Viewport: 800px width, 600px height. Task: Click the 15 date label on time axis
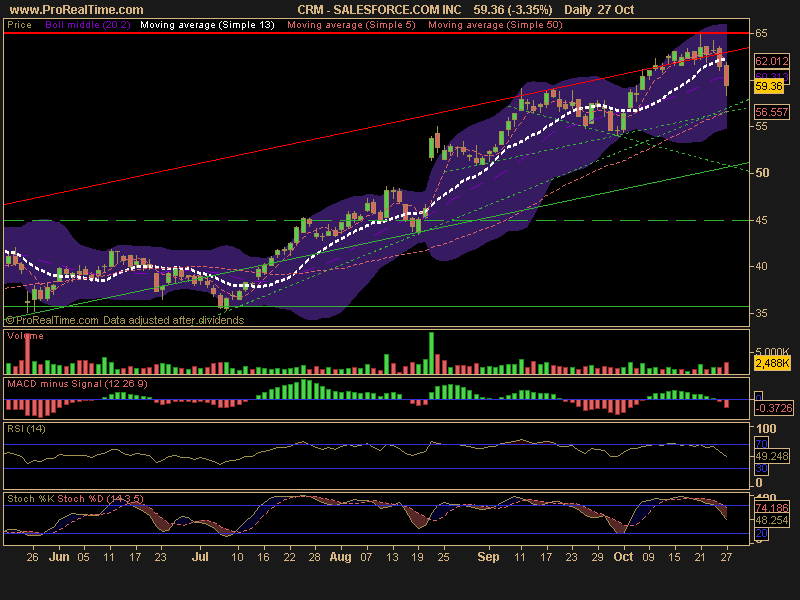[x=674, y=557]
